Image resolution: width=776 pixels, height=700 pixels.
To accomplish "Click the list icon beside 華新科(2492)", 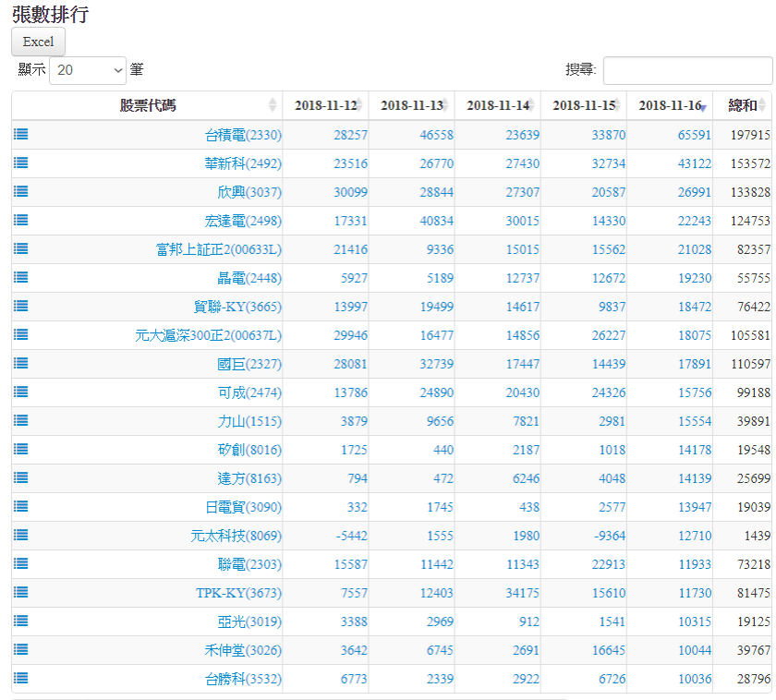I will (x=21, y=163).
